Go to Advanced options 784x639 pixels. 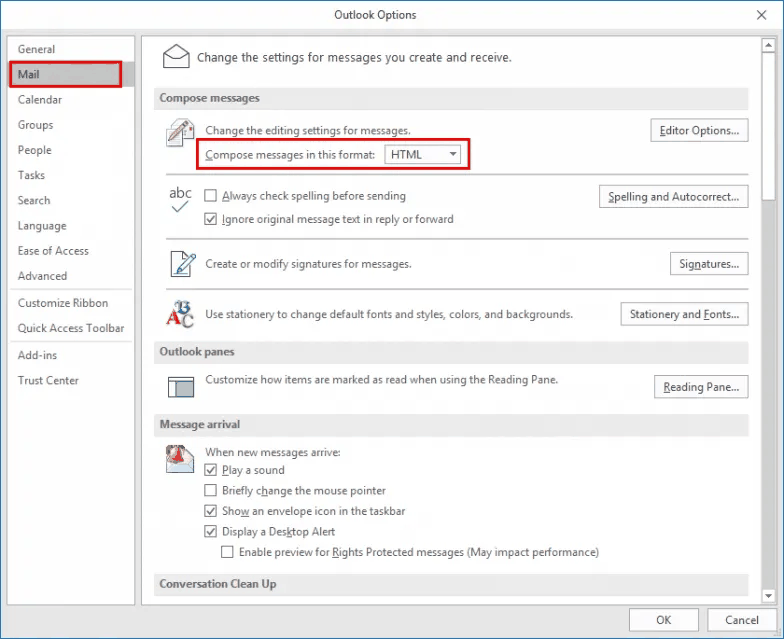71,276
